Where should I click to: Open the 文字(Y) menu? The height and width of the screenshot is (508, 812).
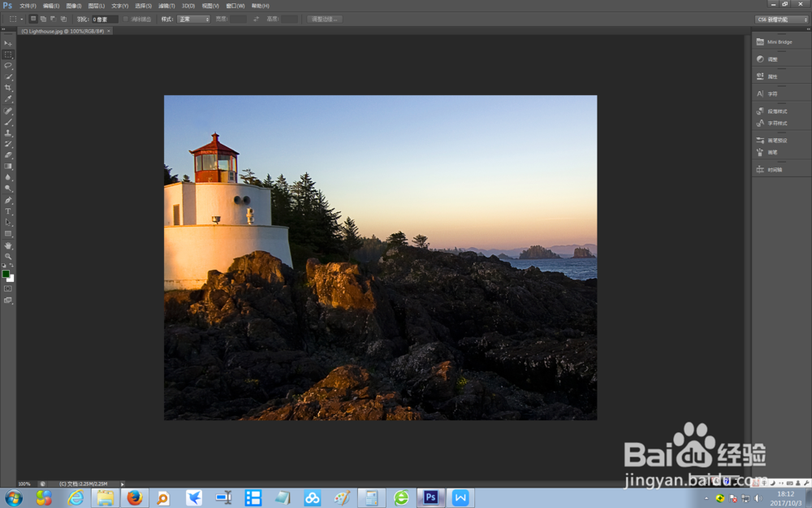pyautogui.click(x=120, y=6)
